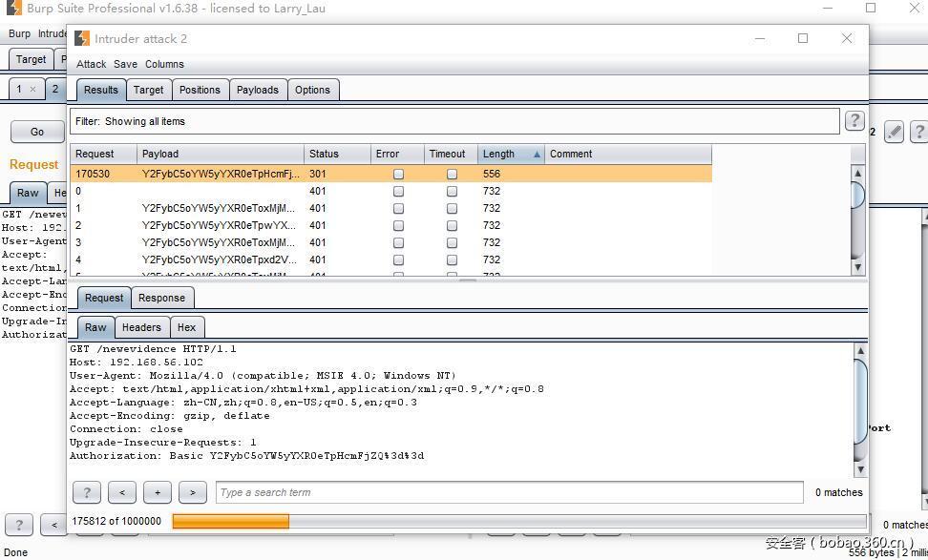
Task: Sort by Length column header arrow
Action: pyautogui.click(x=536, y=154)
